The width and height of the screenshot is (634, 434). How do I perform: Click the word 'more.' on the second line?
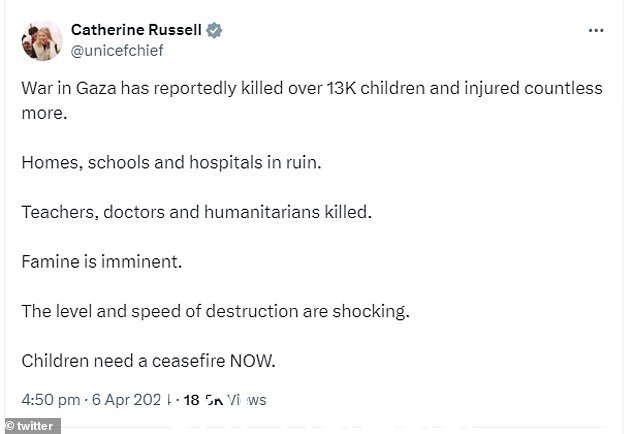(x=44, y=113)
